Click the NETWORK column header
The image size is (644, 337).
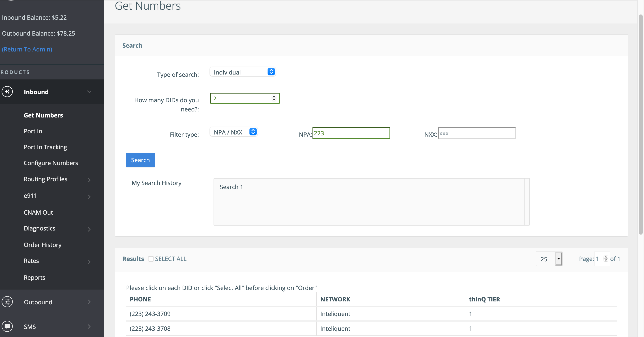[x=335, y=299]
